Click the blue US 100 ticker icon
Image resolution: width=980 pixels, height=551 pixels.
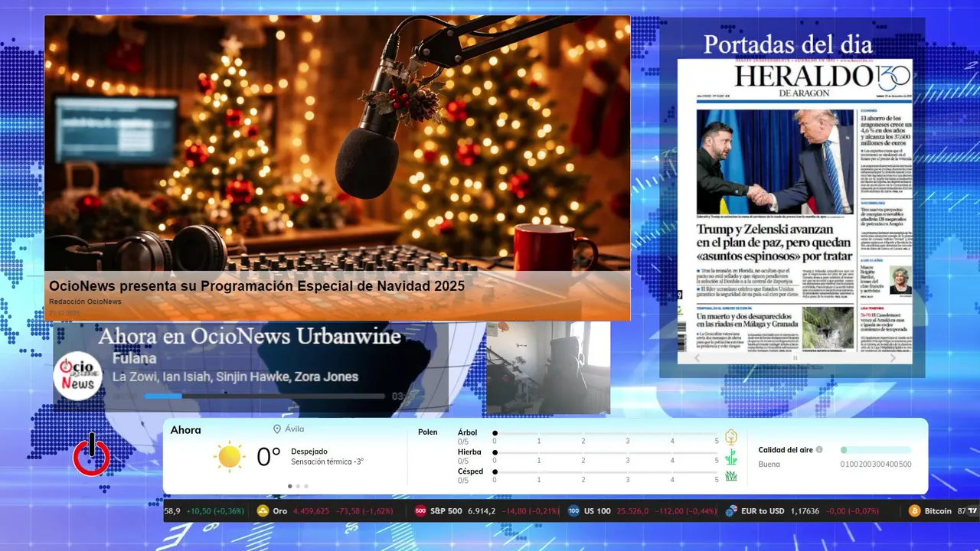(x=573, y=511)
